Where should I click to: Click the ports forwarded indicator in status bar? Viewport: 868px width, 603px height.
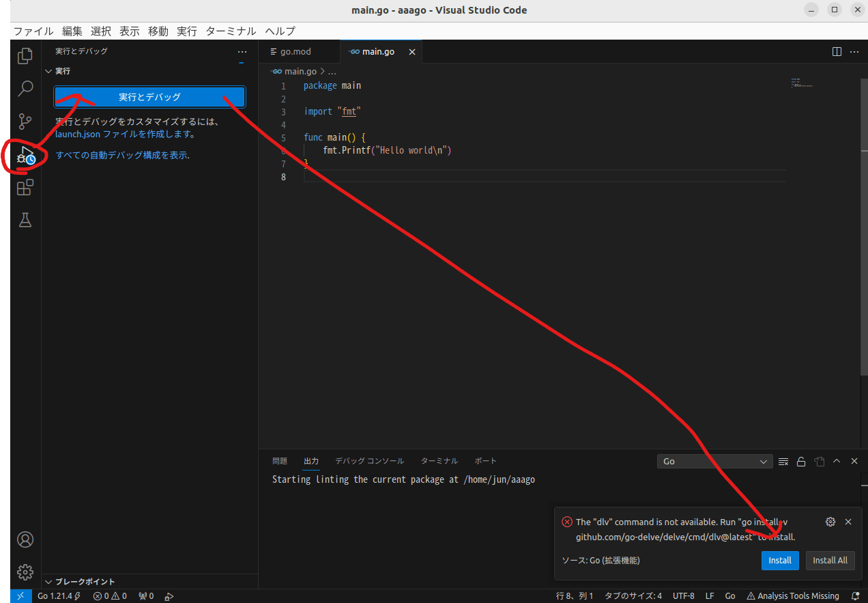(x=146, y=596)
